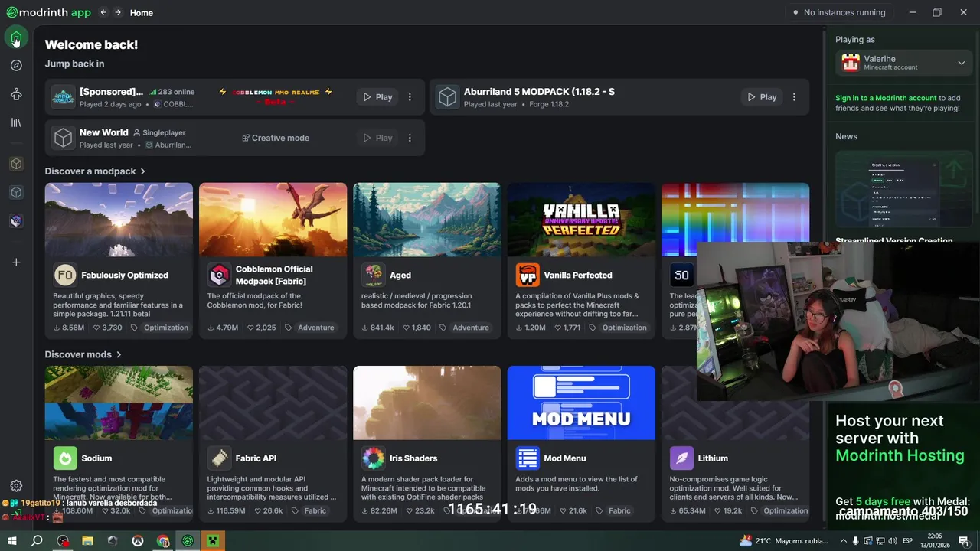Open the Vanilla Perfected banner image

[x=581, y=220]
